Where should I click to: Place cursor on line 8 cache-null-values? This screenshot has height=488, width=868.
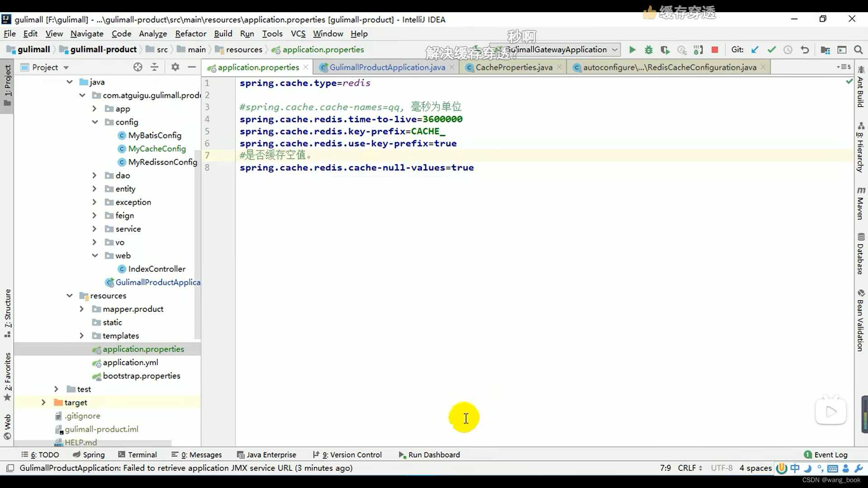356,168
